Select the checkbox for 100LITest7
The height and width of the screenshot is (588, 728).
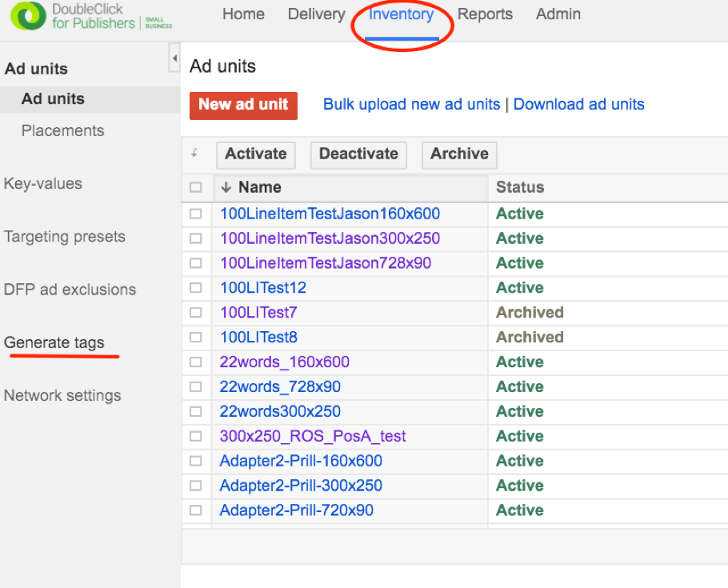pyautogui.click(x=196, y=313)
